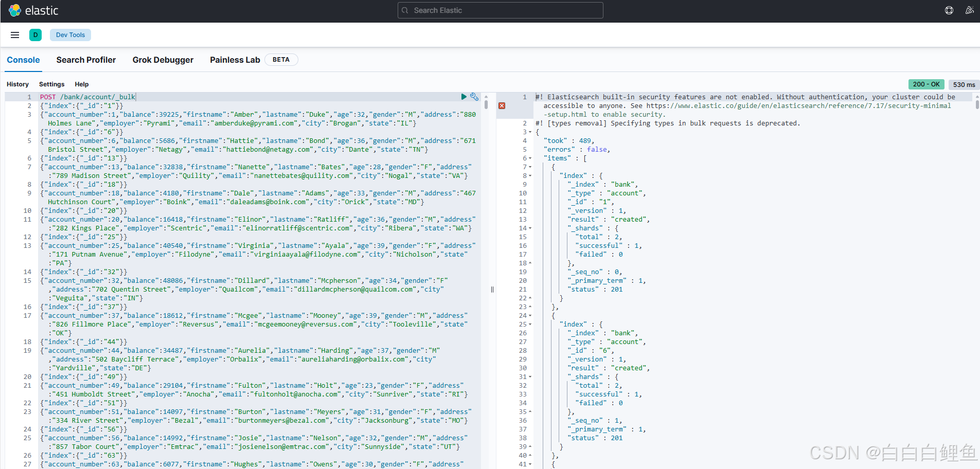Click the Search Elastic field
The width and height of the screenshot is (980, 469).
pyautogui.click(x=500, y=10)
